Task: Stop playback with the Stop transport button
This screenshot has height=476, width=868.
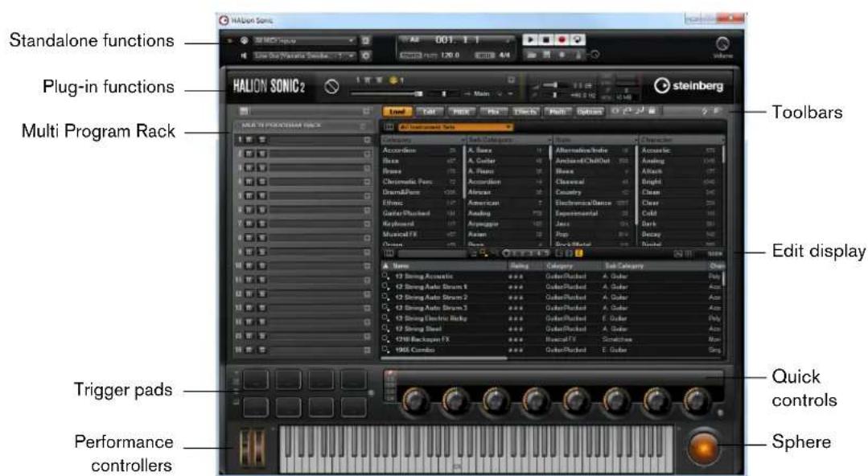Action: click(546, 40)
